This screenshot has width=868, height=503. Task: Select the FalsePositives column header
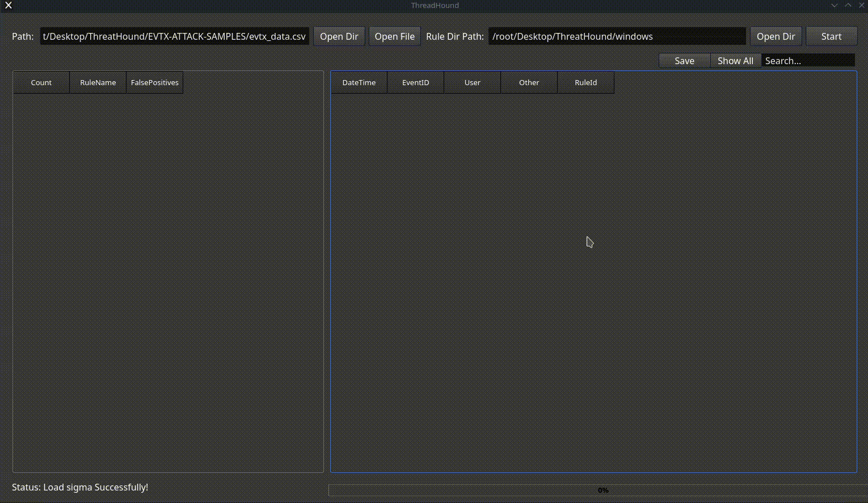point(155,82)
